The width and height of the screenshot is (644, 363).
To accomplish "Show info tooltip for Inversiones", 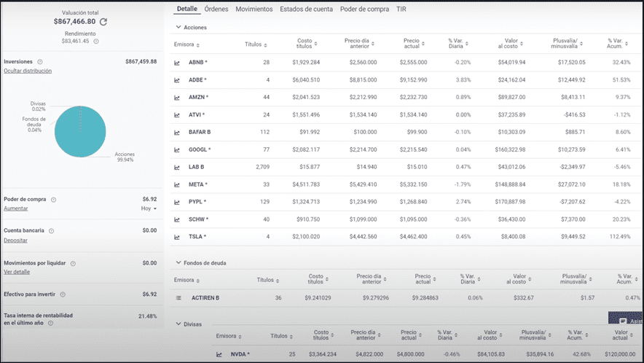I will (x=40, y=62).
